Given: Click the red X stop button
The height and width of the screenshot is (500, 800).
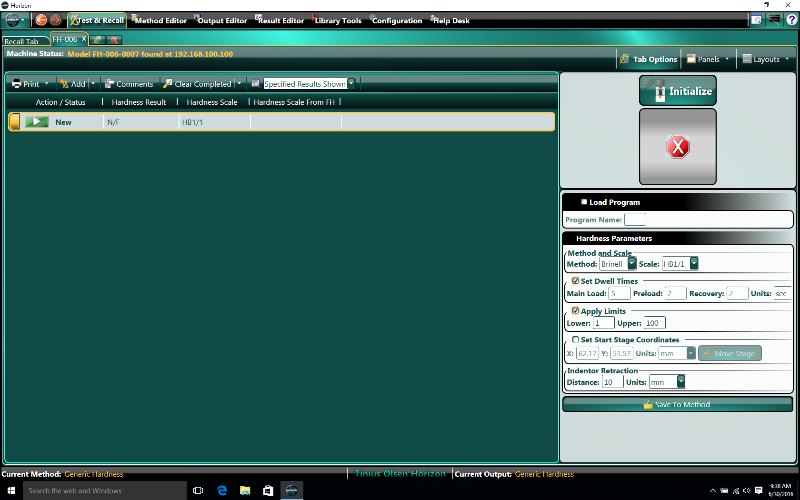Looking at the screenshot, I should (678, 147).
